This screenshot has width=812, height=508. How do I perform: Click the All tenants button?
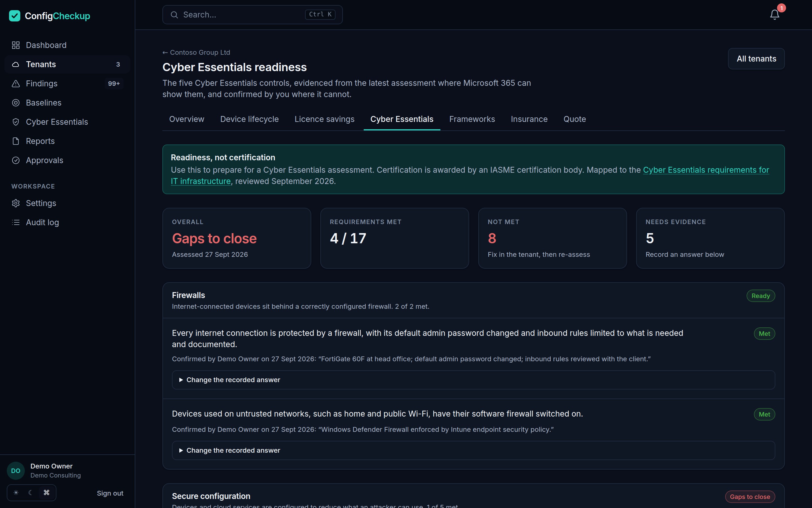point(756,59)
